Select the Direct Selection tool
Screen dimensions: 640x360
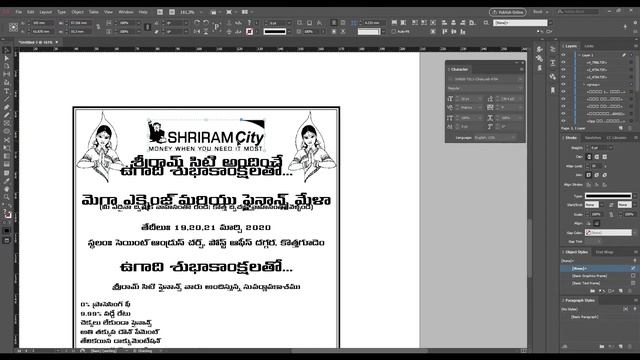pos(7,59)
